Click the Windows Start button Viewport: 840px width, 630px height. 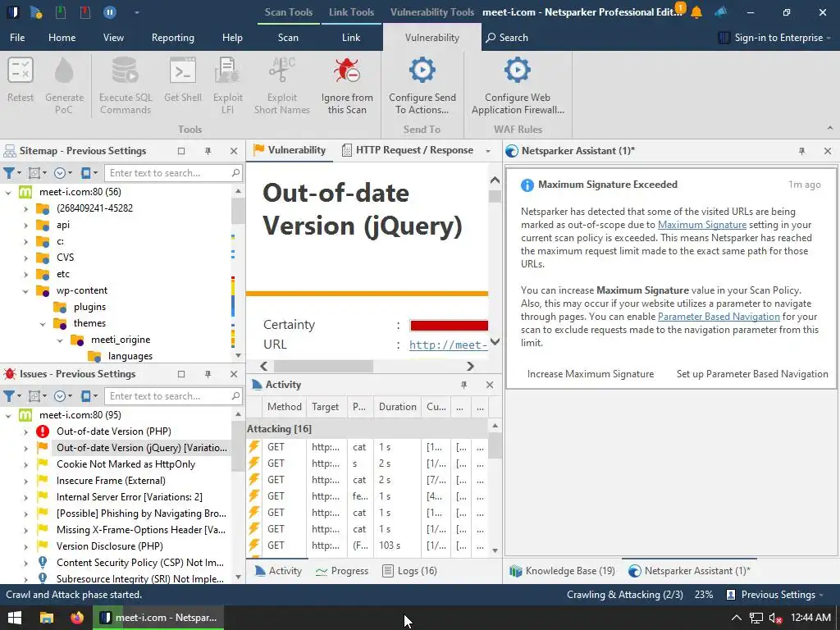coord(15,618)
